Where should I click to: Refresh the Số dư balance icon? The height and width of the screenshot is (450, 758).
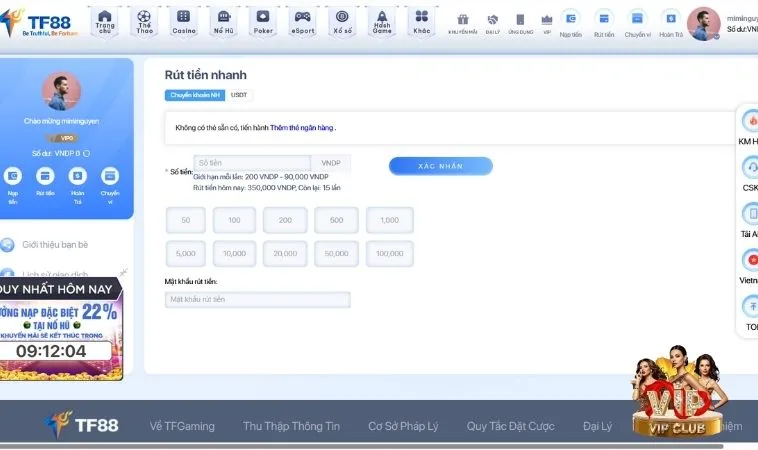[x=87, y=153]
